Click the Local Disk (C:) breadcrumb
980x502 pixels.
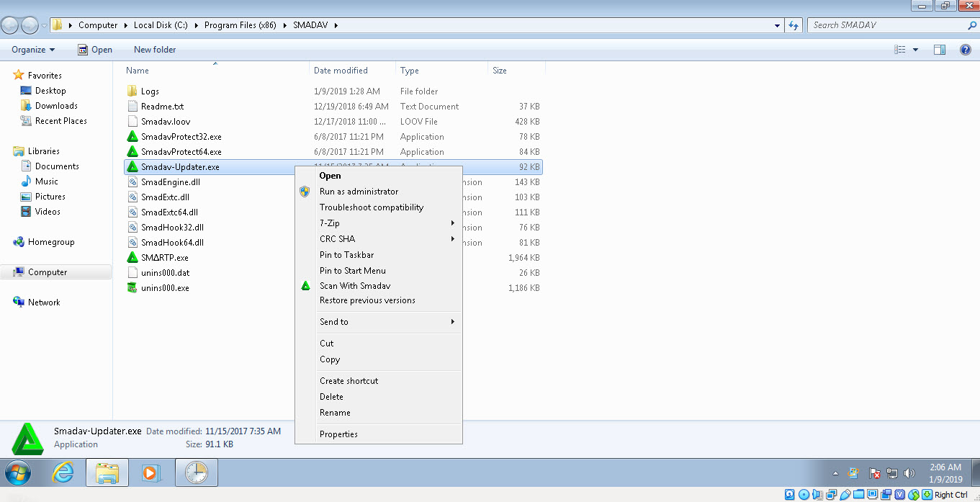[161, 25]
